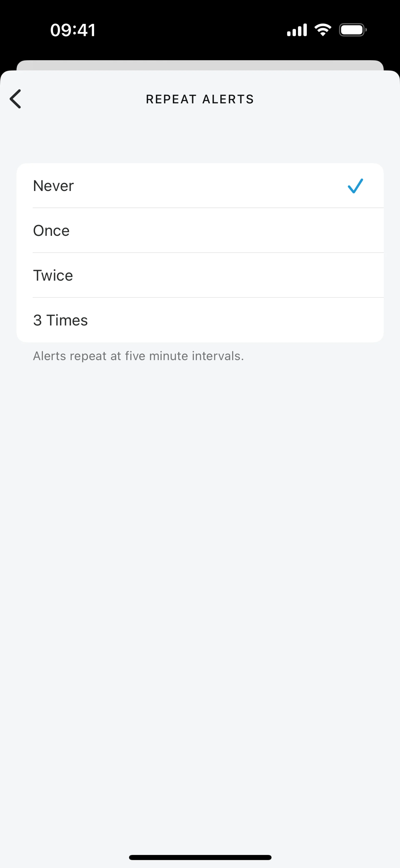Tap the Wi-Fi icon in status bar
Screen dimensions: 400x868
coord(322,30)
